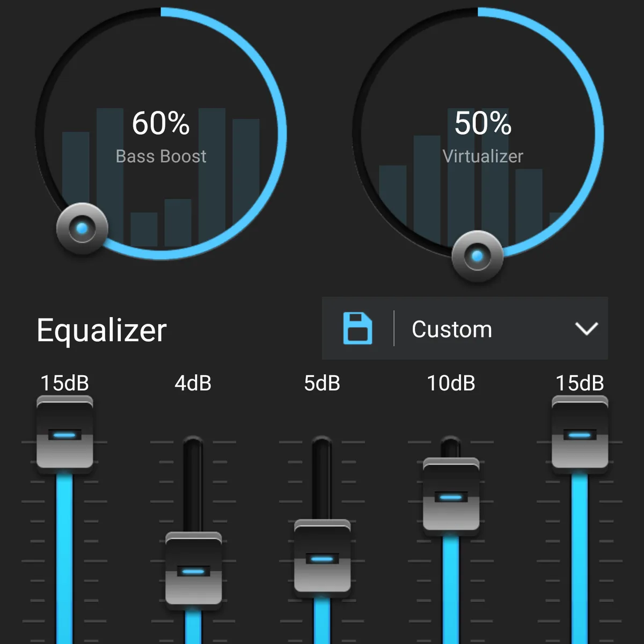Screen dimensions: 644x644
Task: Click the Equalizer heading
Action: coord(101,331)
